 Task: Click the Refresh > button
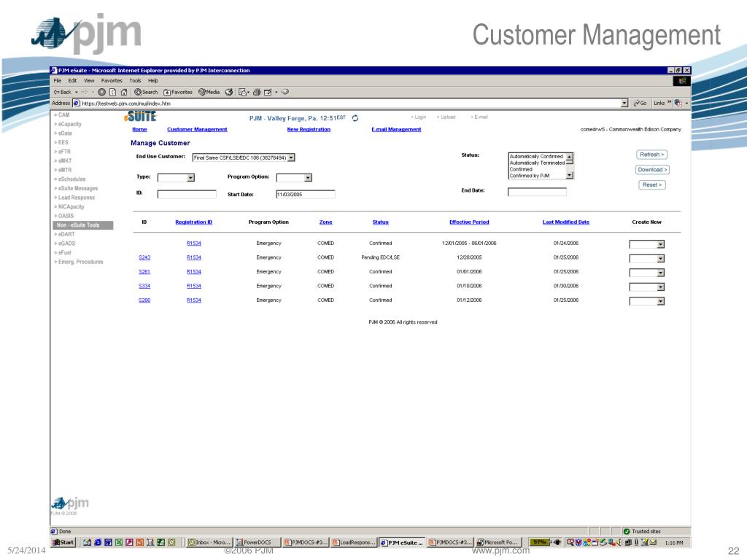pyautogui.click(x=651, y=155)
